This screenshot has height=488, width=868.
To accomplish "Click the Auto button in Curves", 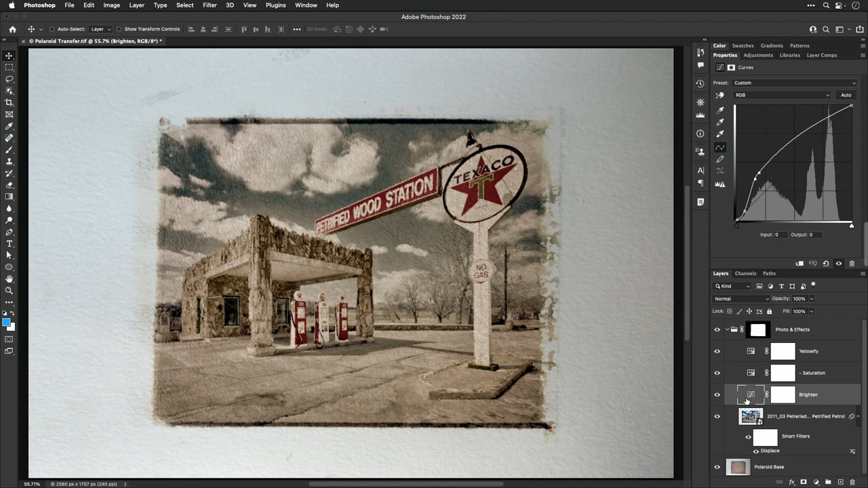I will coord(846,95).
